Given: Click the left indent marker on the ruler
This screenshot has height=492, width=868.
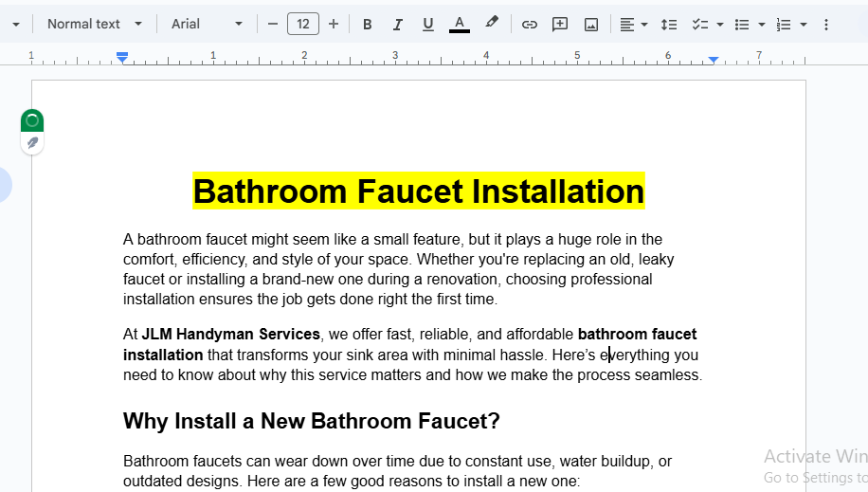Looking at the screenshot, I should click(x=122, y=57).
